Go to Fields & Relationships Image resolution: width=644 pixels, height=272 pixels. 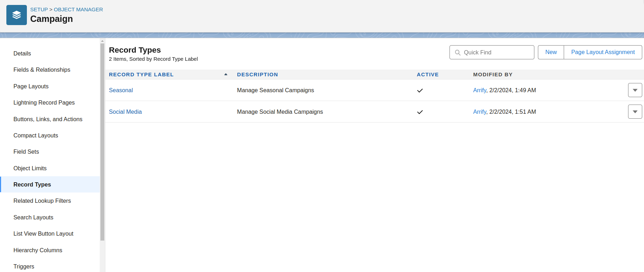click(42, 70)
